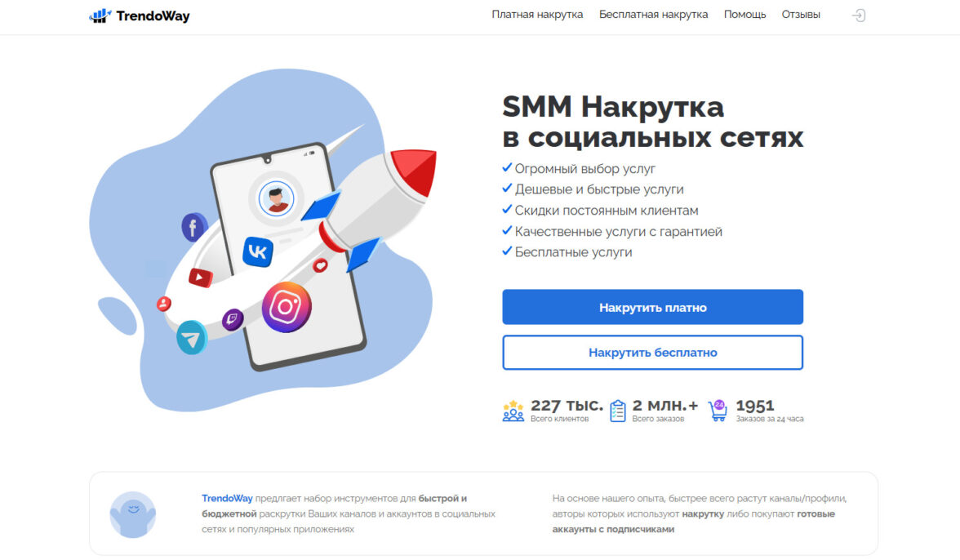Click the shopping cart 24 hours icon
Image resolution: width=960 pixels, height=560 pixels.
(x=718, y=411)
